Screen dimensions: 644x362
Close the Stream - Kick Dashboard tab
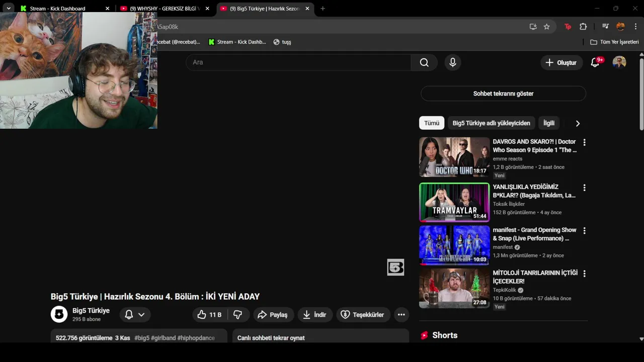[x=107, y=9]
